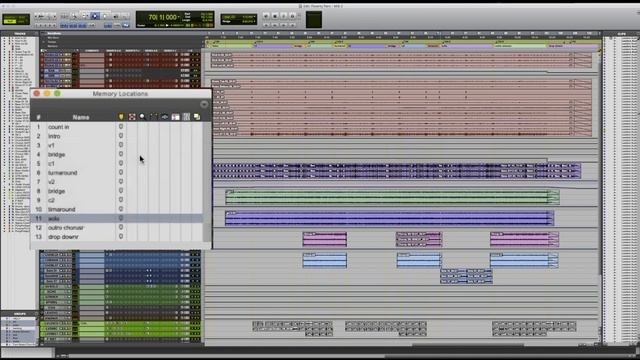Open the main counter format dropdown arrow

pos(180,17)
